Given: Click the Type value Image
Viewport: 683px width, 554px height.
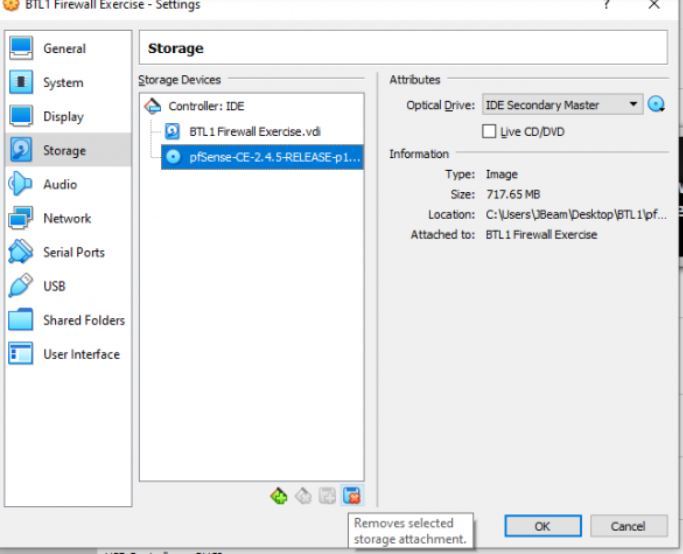Looking at the screenshot, I should point(502,174).
